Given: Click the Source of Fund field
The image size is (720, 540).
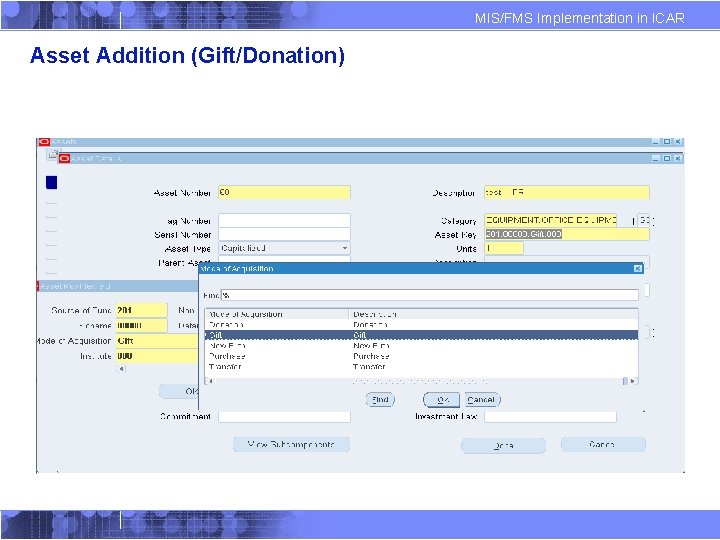Looking at the screenshot, I should pyautogui.click(x=141, y=310).
